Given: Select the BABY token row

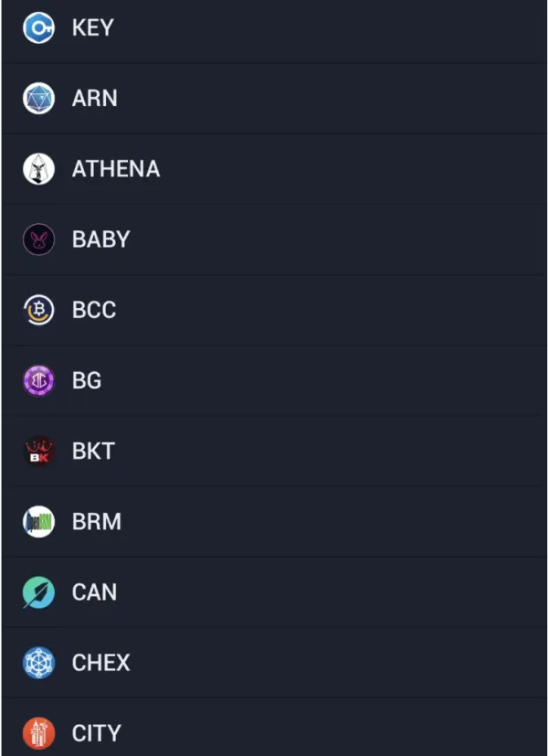Looking at the screenshot, I should point(274,240).
